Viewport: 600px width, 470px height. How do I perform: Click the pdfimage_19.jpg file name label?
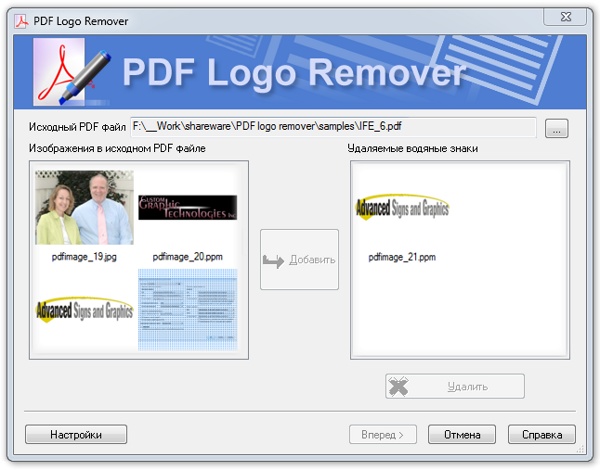tap(84, 257)
